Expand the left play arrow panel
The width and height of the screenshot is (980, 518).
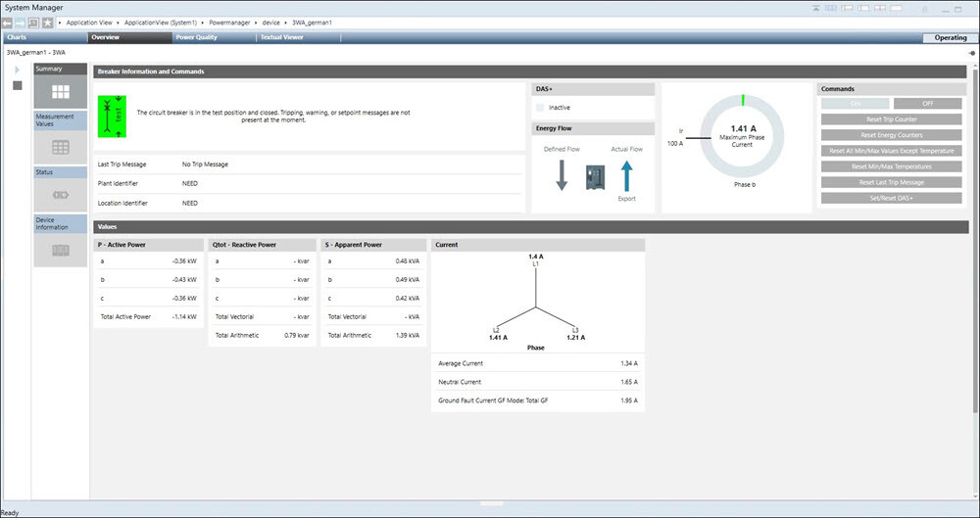[x=17, y=70]
